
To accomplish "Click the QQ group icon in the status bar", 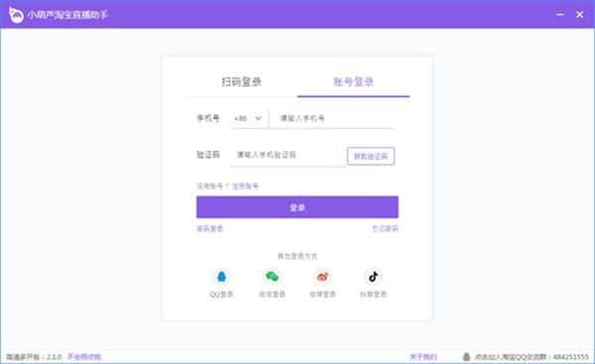I will (466, 356).
